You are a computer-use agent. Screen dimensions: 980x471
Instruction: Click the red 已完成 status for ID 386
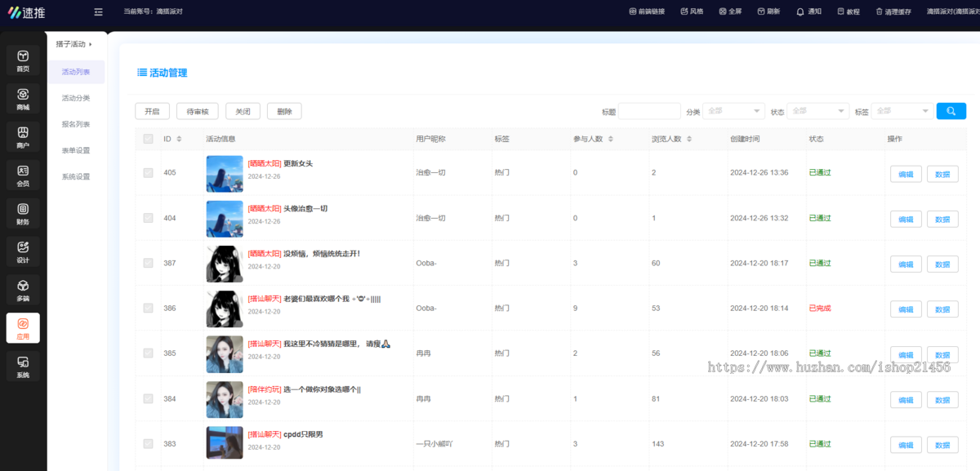820,308
